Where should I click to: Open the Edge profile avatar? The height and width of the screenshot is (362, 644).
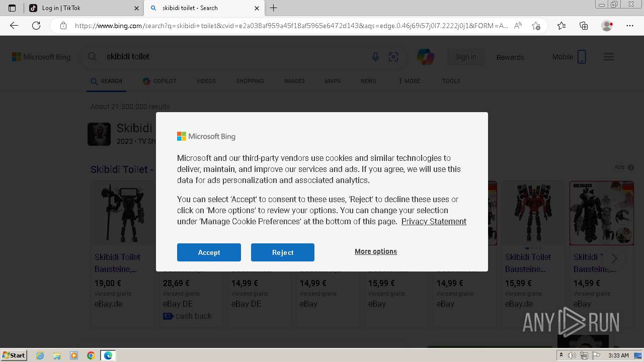point(607,26)
